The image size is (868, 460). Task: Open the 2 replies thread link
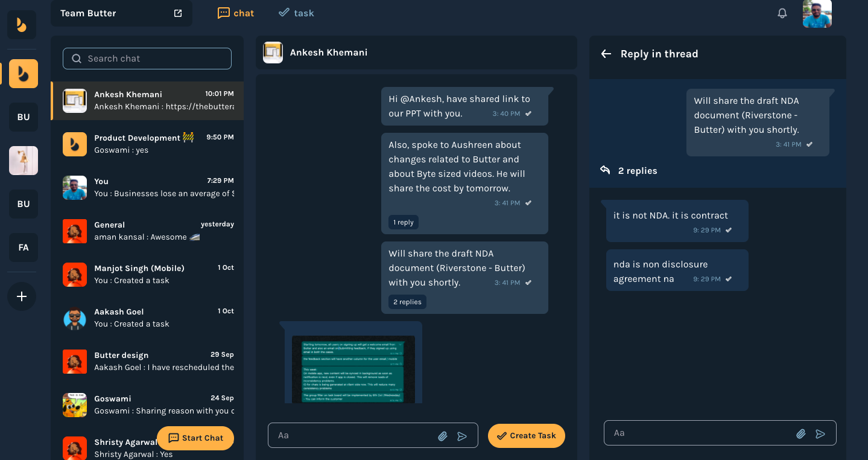(x=407, y=302)
